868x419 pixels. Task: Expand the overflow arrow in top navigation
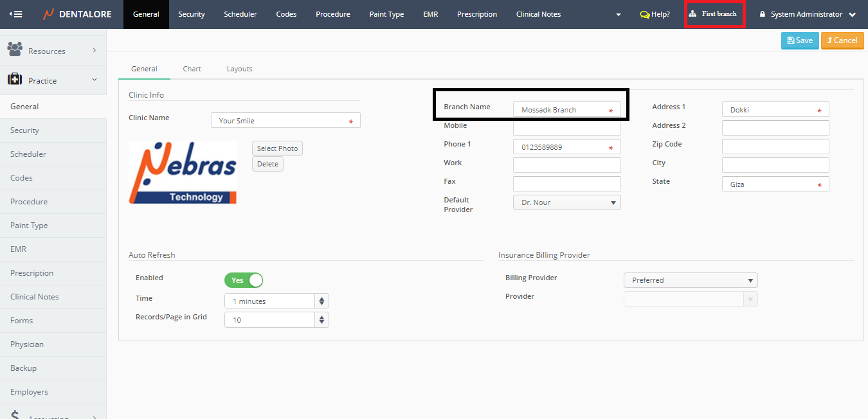(x=619, y=15)
